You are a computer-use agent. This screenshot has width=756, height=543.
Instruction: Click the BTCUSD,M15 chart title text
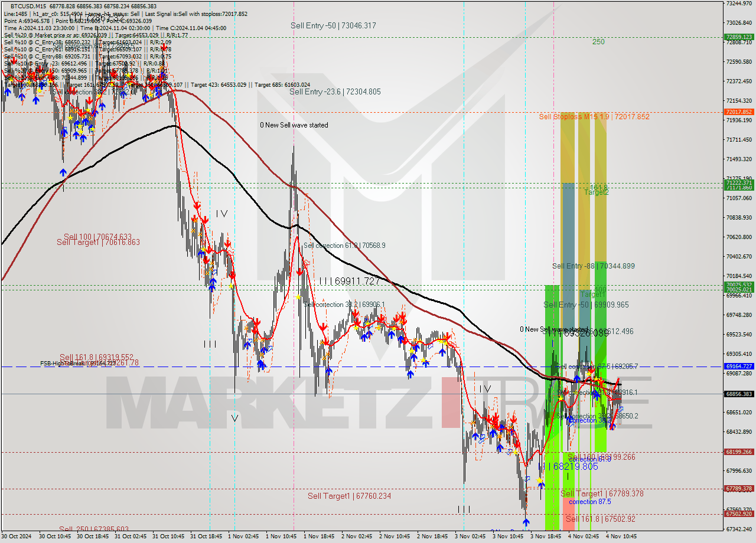[x=29, y=5]
